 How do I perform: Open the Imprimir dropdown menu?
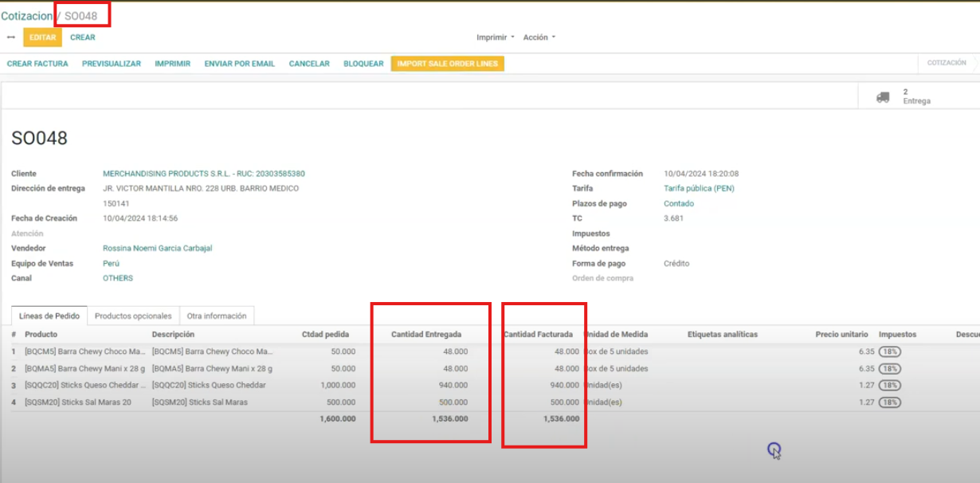pyautogui.click(x=495, y=37)
